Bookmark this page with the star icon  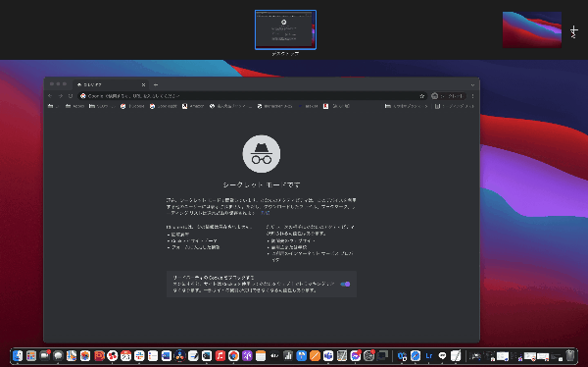point(421,96)
